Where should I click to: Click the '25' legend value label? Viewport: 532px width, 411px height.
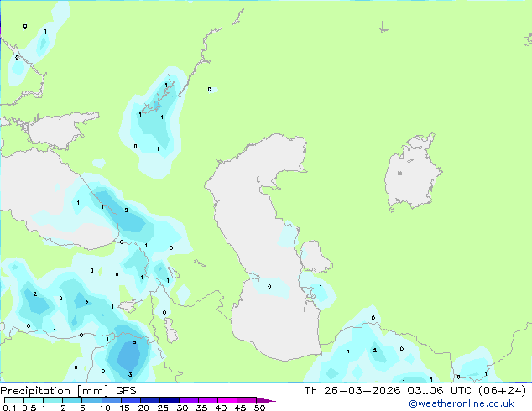pyautogui.click(x=163, y=408)
